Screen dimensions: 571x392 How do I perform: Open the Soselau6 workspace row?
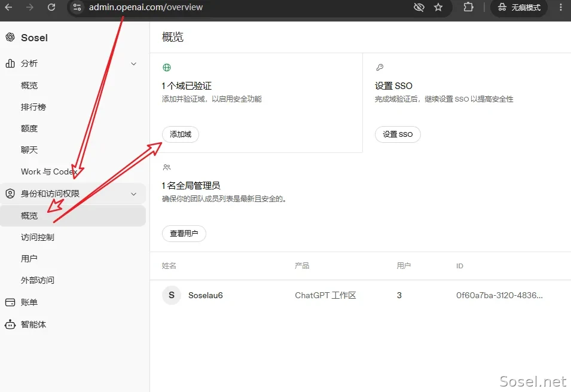pyautogui.click(x=360, y=295)
